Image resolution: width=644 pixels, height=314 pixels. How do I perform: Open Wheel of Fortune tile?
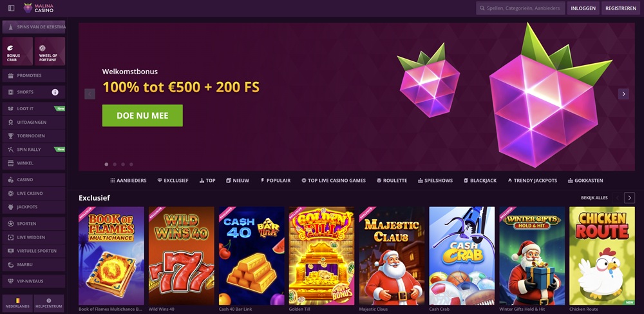click(x=50, y=52)
